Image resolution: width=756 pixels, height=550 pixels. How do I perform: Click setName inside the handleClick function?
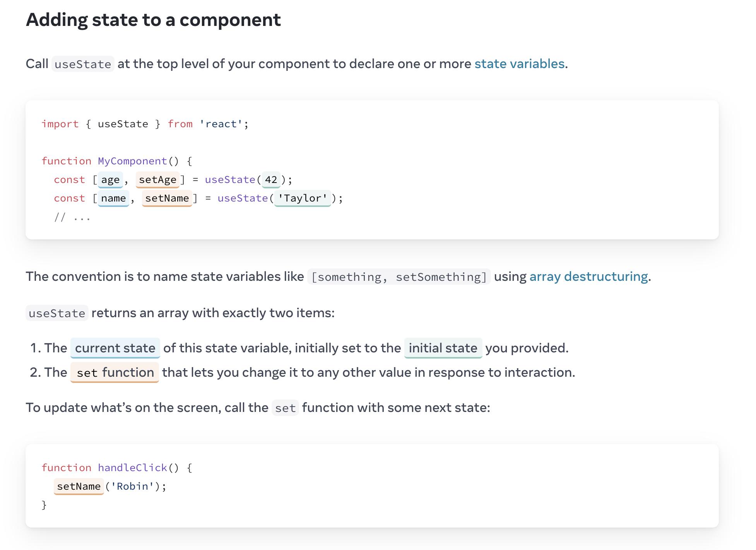pos(79,486)
